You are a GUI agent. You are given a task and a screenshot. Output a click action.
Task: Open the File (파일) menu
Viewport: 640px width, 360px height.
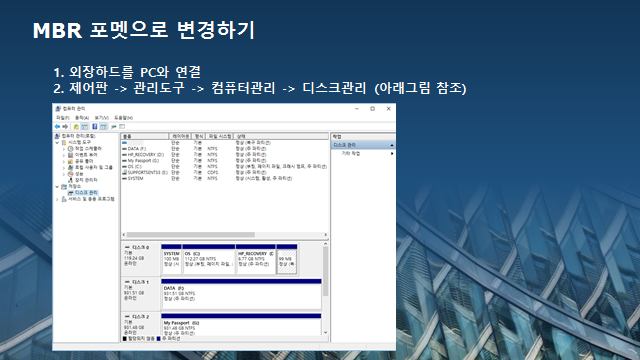[x=62, y=118]
